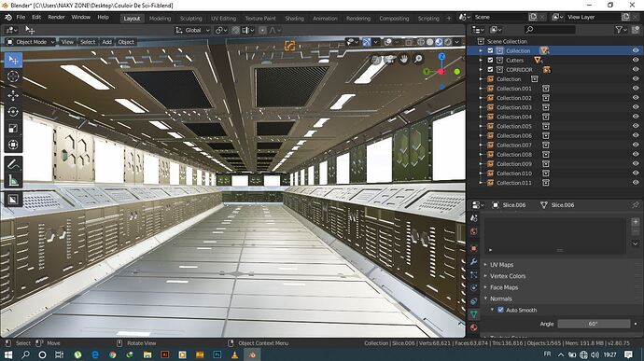644x361 pixels.
Task: Select Solid viewport shading mode
Action: tap(429, 42)
